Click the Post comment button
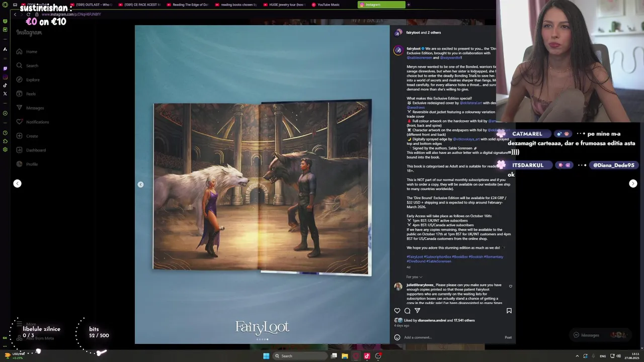 coord(508,337)
